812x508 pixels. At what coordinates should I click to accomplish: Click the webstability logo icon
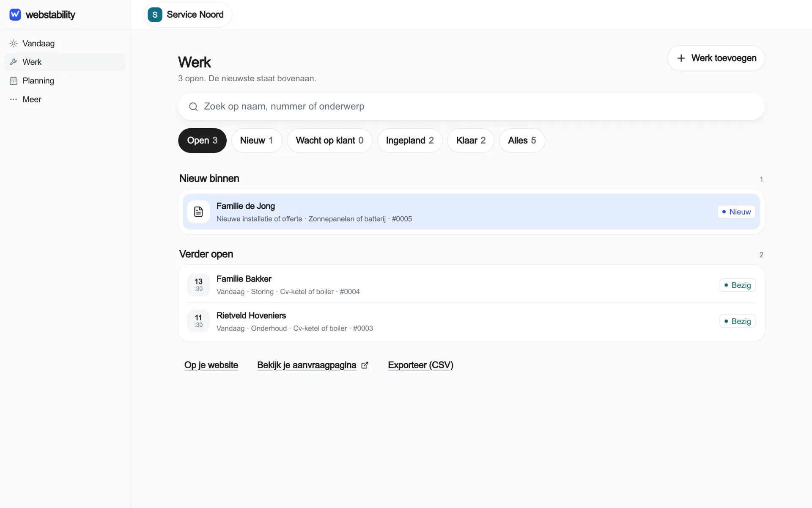pos(15,14)
